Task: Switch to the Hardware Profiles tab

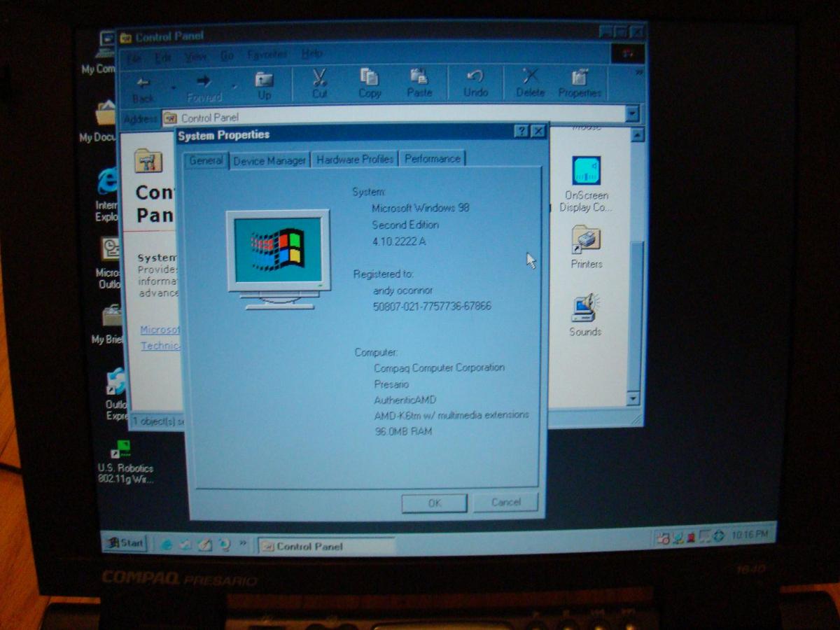Action: 355,160
